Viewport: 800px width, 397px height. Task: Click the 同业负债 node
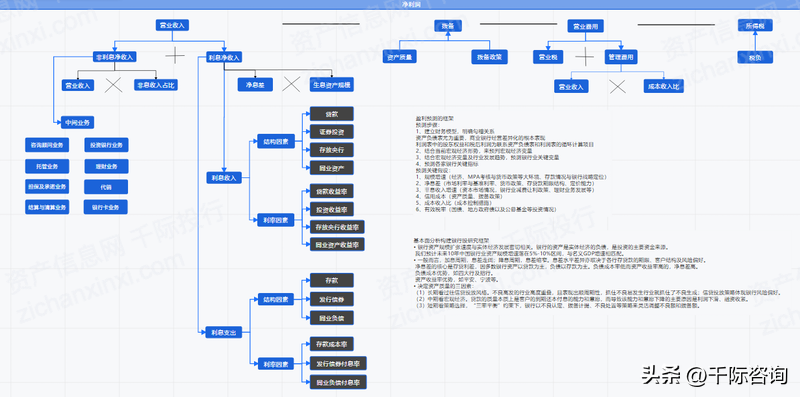click(332, 318)
